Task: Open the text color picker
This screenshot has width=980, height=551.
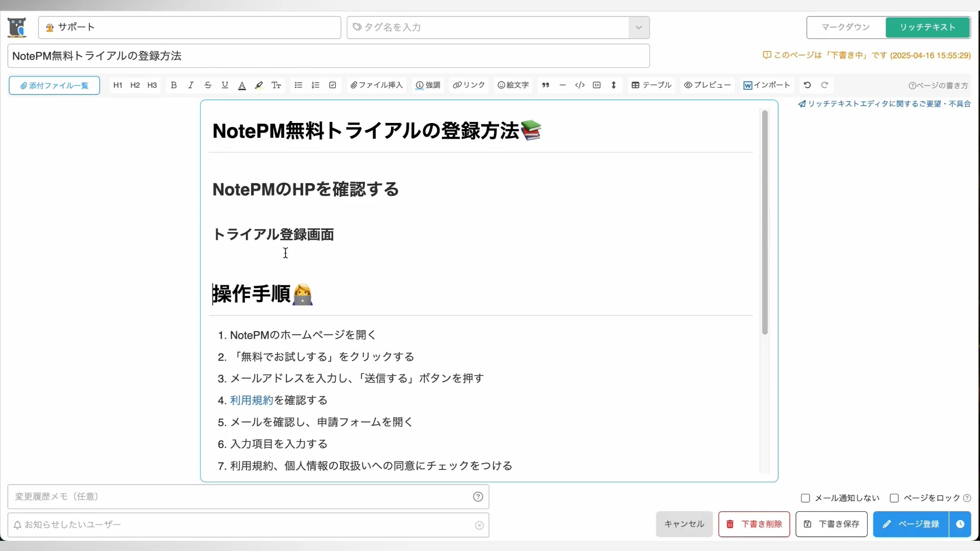Action: click(242, 85)
